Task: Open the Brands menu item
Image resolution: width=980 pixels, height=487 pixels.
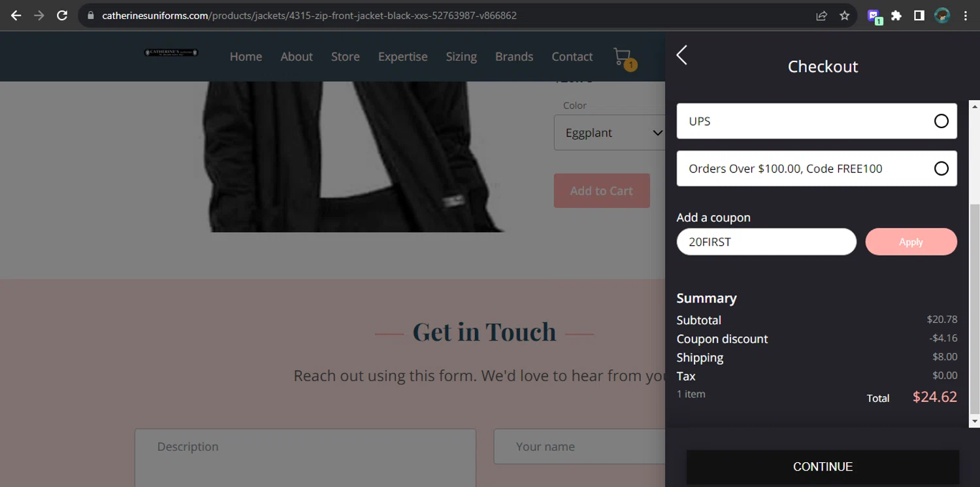Action: [x=514, y=57]
